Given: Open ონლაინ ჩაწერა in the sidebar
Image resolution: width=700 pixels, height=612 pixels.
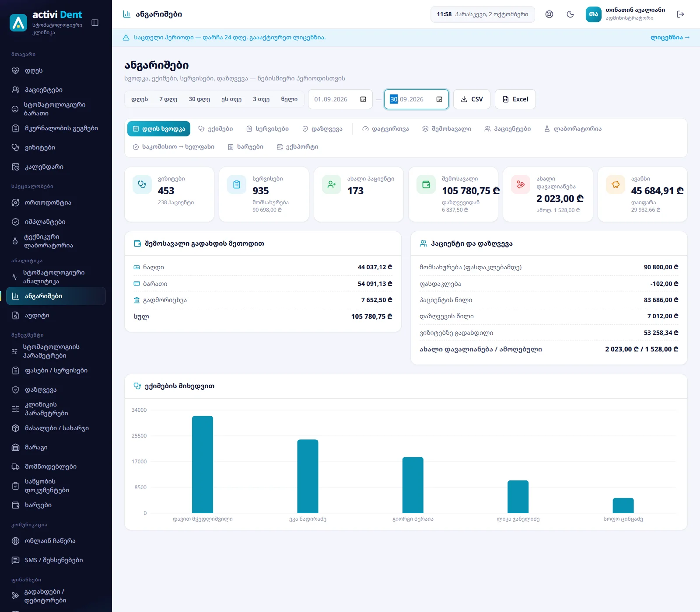Looking at the screenshot, I should click(x=56, y=541).
